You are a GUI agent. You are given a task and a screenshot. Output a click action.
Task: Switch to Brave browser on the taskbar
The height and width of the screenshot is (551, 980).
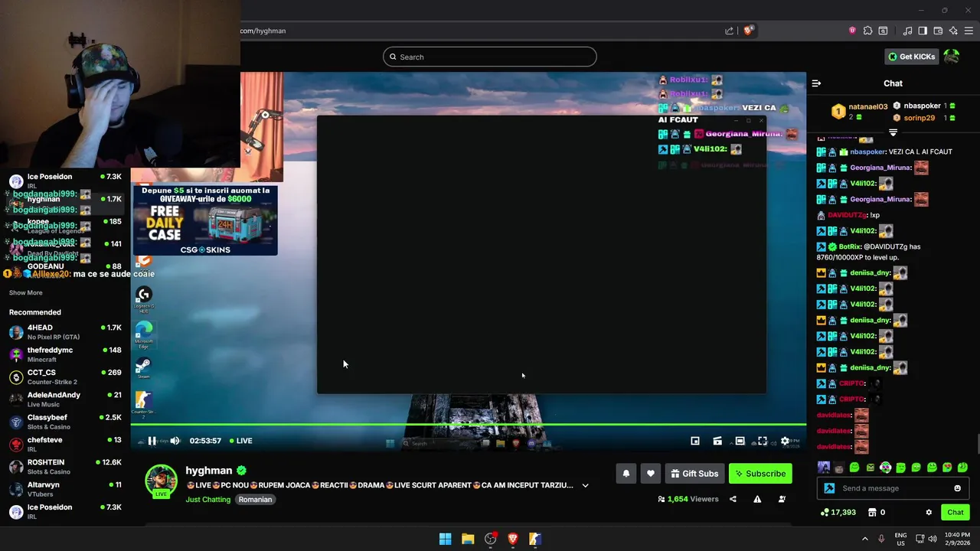click(x=513, y=539)
